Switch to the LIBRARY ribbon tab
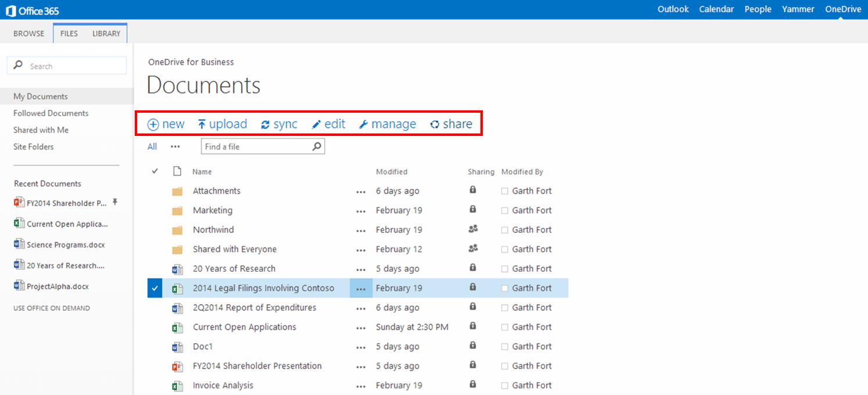This screenshot has width=868, height=395. pos(106,34)
